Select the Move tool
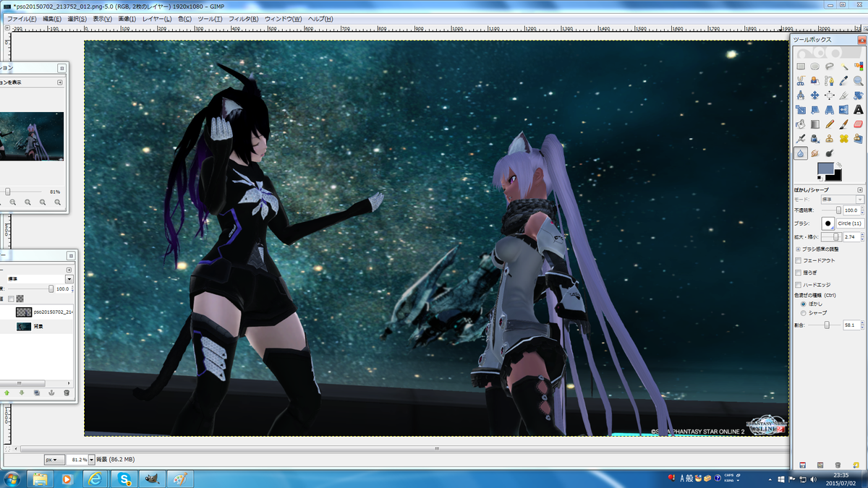 (x=814, y=95)
